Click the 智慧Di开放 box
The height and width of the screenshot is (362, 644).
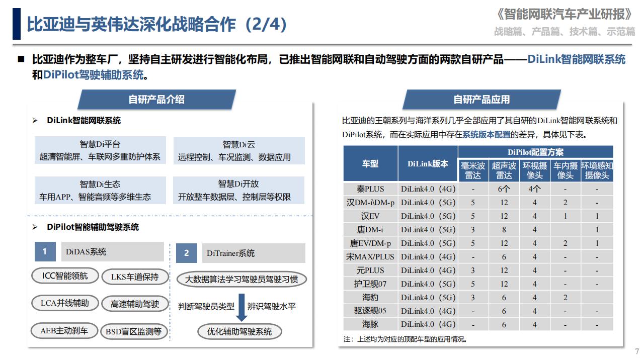[x=239, y=190]
